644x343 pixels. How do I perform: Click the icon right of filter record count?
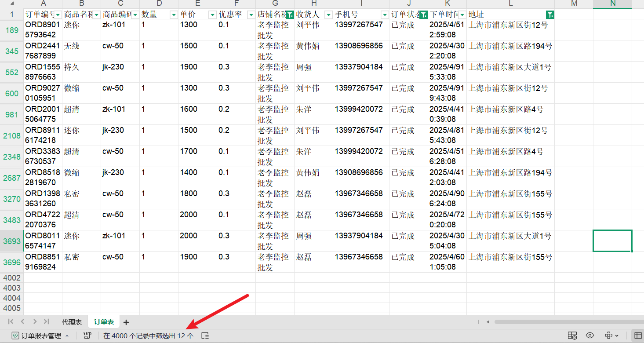[205, 336]
